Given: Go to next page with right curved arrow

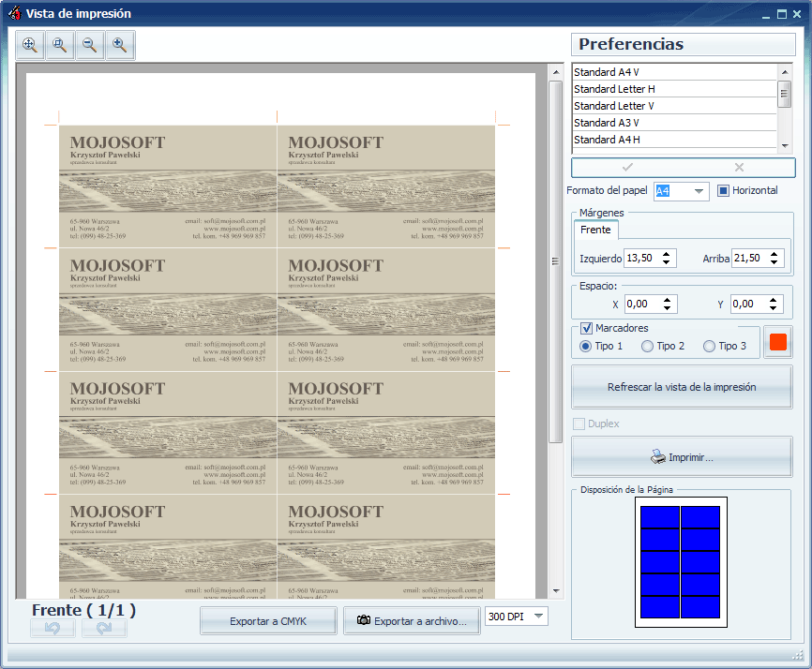Looking at the screenshot, I should 104,628.
